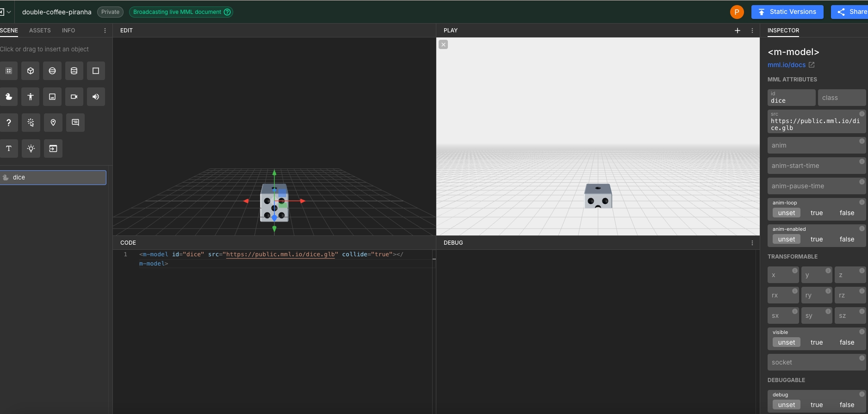Insert a duck model object
The height and width of the screenshot is (414, 868).
click(9, 97)
